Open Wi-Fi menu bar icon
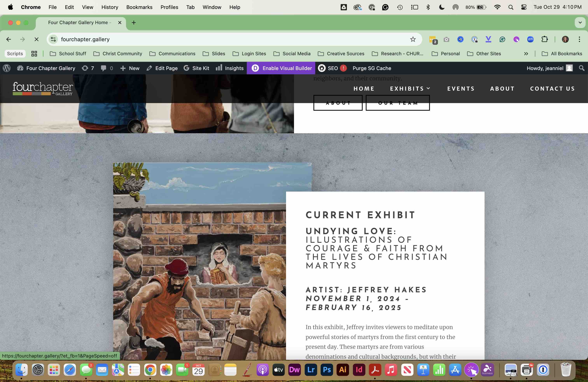 497,7
